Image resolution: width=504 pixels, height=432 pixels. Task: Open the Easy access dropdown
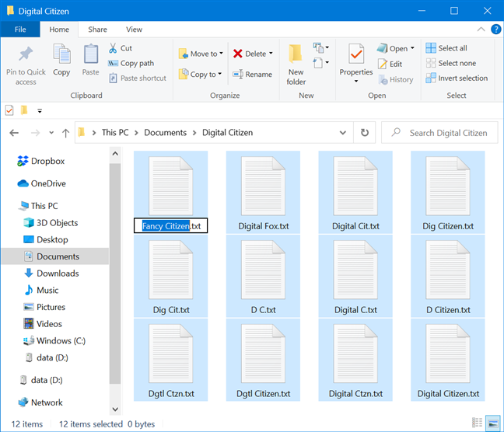coord(320,63)
